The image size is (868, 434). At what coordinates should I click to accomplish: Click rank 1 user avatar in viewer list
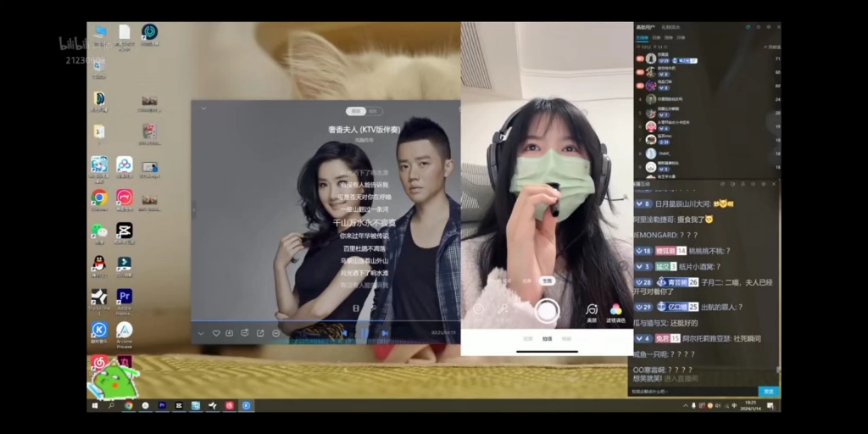[x=651, y=58]
